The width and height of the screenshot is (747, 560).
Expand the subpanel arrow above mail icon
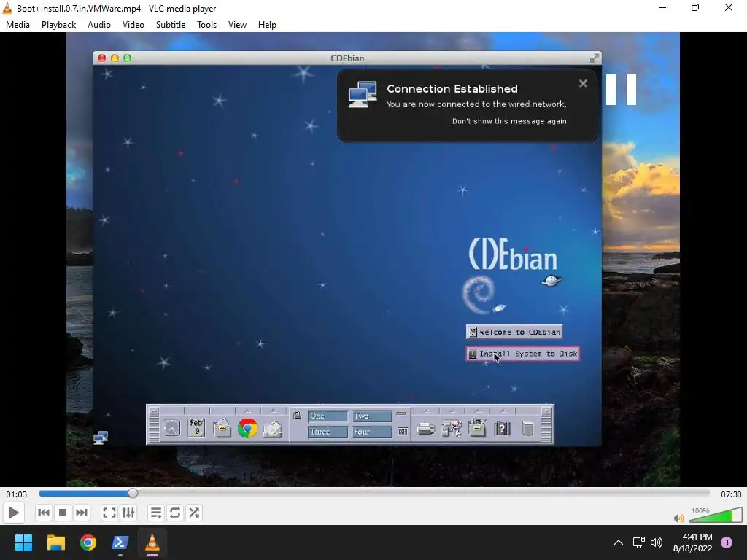(273, 411)
